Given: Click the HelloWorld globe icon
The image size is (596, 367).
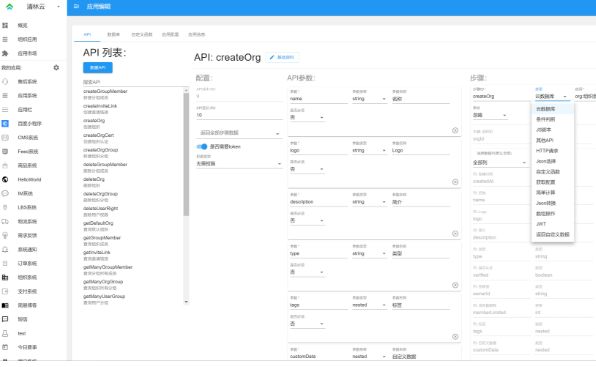Looking at the screenshot, I should [x=5, y=179].
